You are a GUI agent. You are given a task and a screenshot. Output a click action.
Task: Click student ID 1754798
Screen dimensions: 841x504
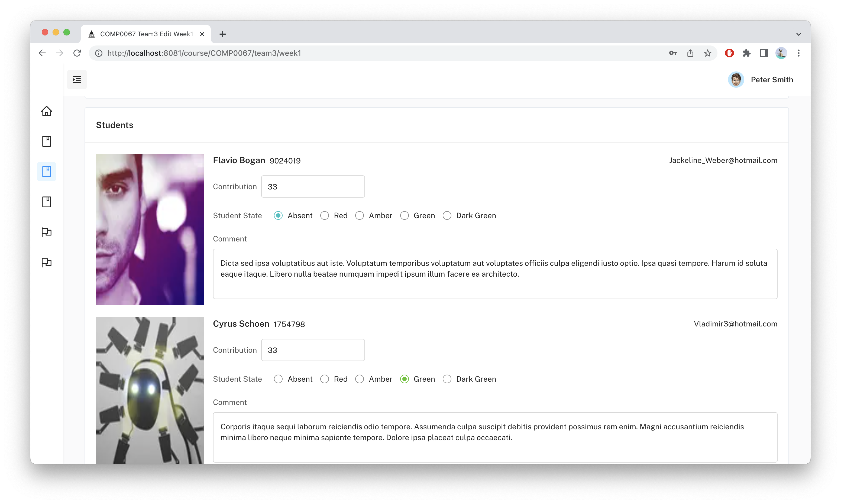coord(289,324)
